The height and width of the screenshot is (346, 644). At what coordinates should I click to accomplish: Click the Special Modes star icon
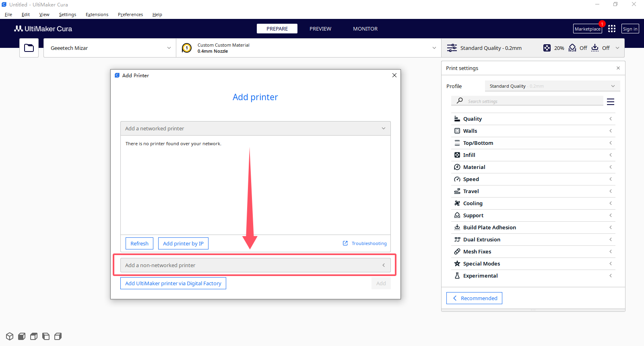point(457,264)
